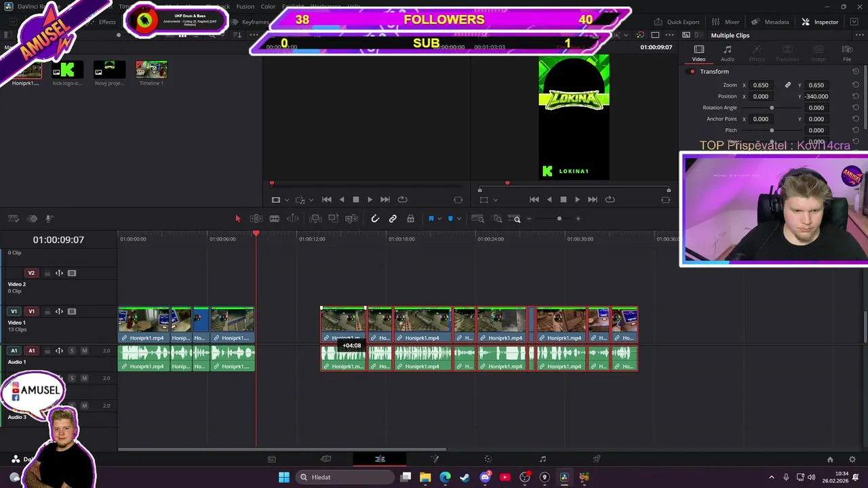This screenshot has height=488, width=868.
Task: Solo the Audio 1 track
Action: (x=71, y=350)
